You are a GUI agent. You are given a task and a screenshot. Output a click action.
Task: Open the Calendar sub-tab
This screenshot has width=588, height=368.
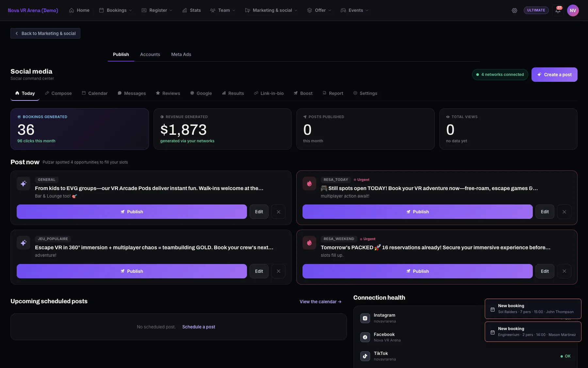click(95, 93)
